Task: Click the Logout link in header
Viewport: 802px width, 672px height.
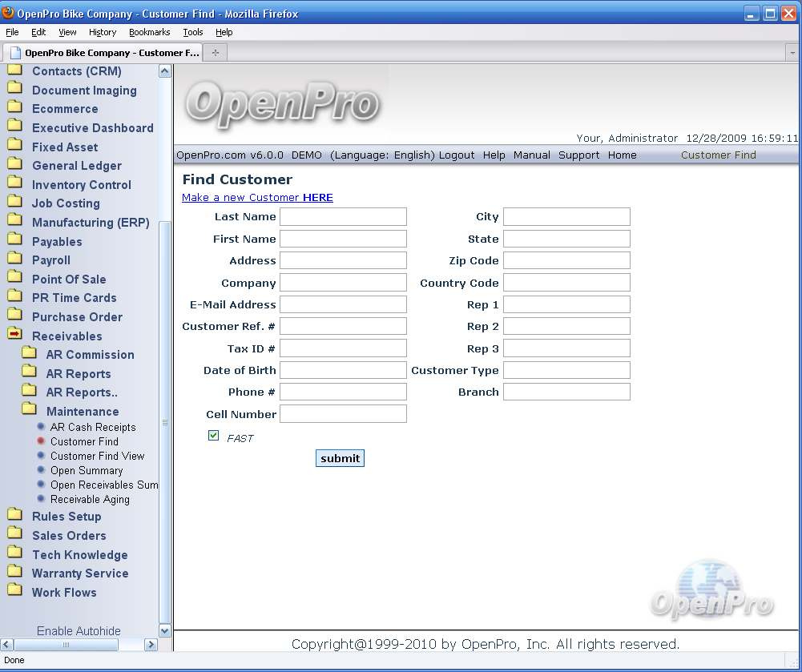Action: pyautogui.click(x=457, y=155)
